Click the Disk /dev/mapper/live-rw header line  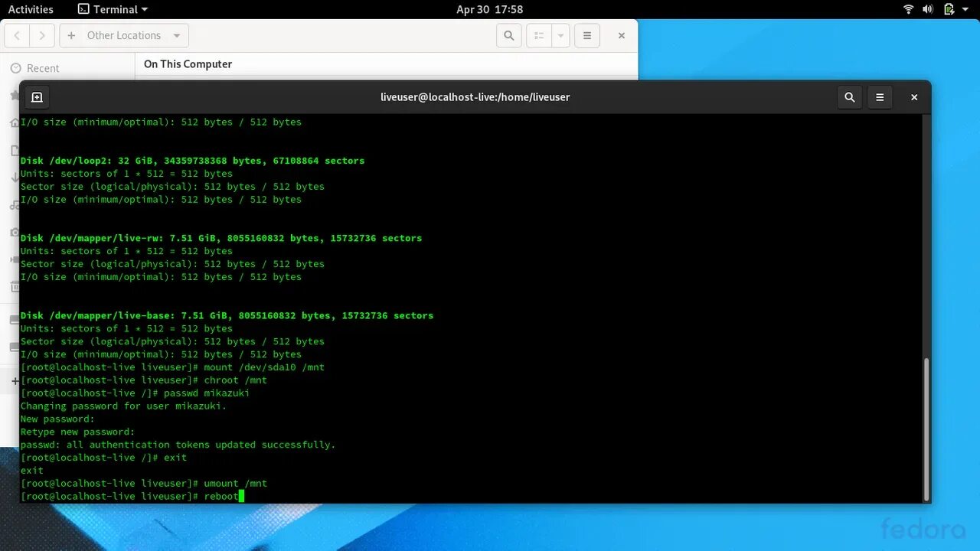(x=221, y=238)
